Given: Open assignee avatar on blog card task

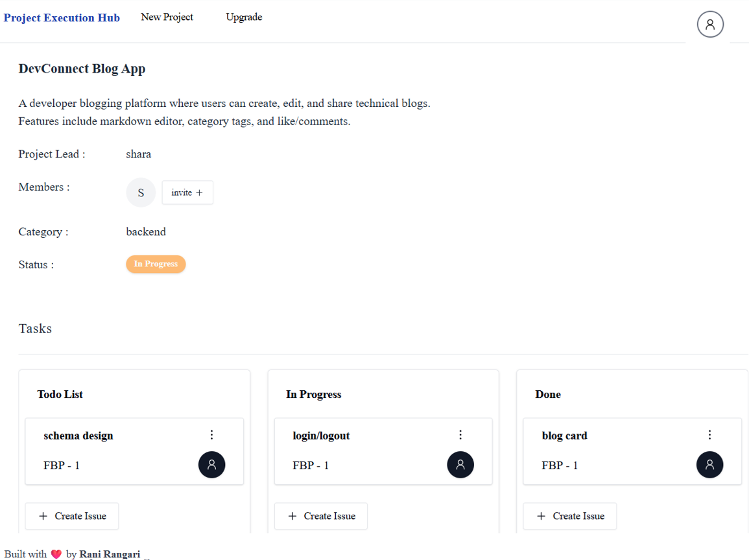Looking at the screenshot, I should (709, 465).
